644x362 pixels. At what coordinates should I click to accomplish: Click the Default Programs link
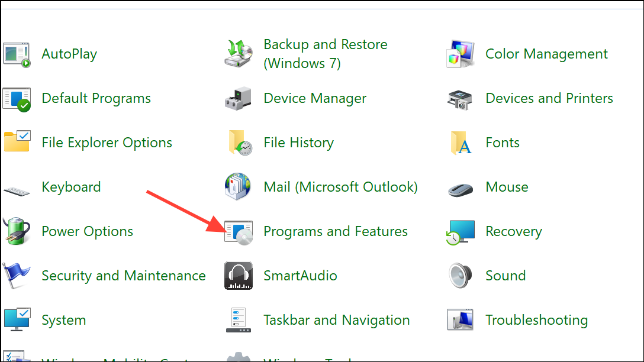click(96, 99)
